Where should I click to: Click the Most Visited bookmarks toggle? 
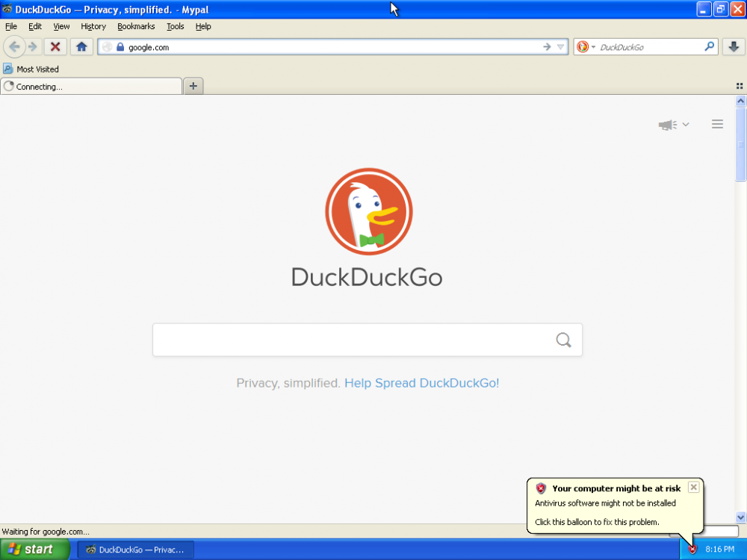click(x=31, y=68)
